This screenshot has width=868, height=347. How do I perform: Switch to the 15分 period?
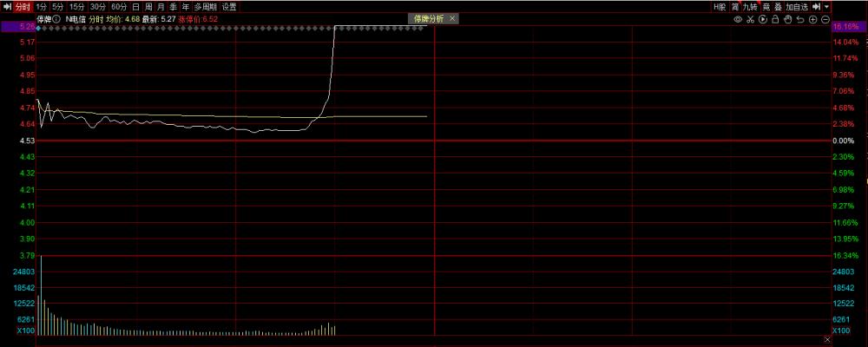pyautogui.click(x=77, y=7)
